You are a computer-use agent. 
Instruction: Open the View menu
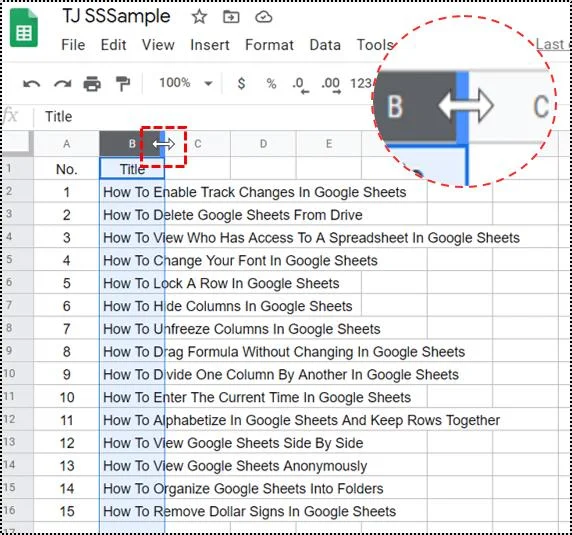click(x=158, y=45)
